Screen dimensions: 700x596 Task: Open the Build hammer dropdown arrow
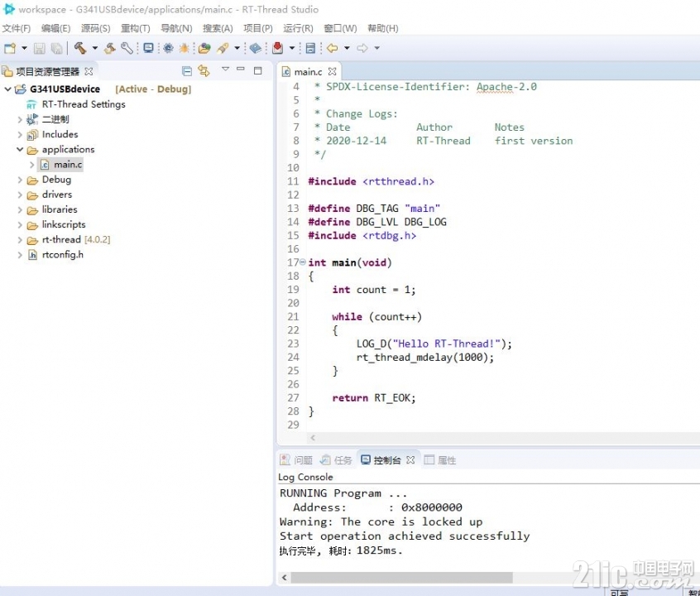click(94, 48)
